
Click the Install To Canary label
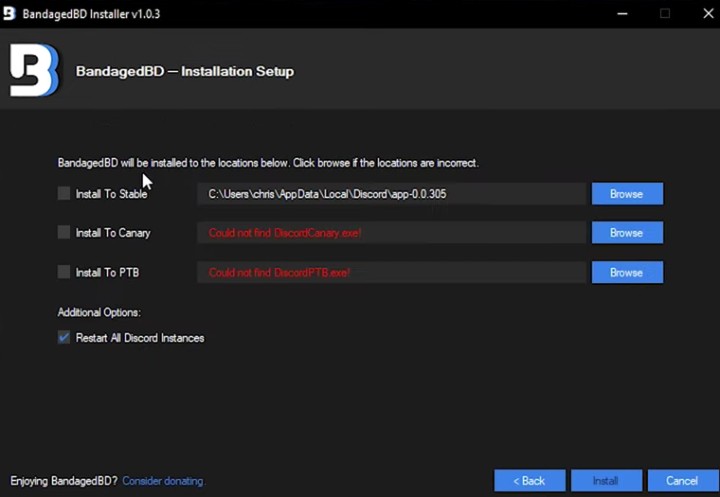pos(113,233)
